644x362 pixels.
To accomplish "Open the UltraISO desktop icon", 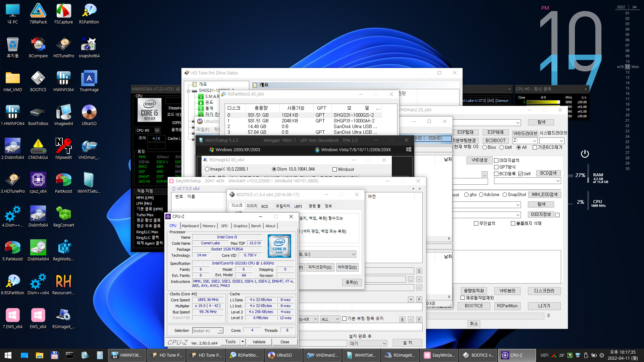I will 89,115.
